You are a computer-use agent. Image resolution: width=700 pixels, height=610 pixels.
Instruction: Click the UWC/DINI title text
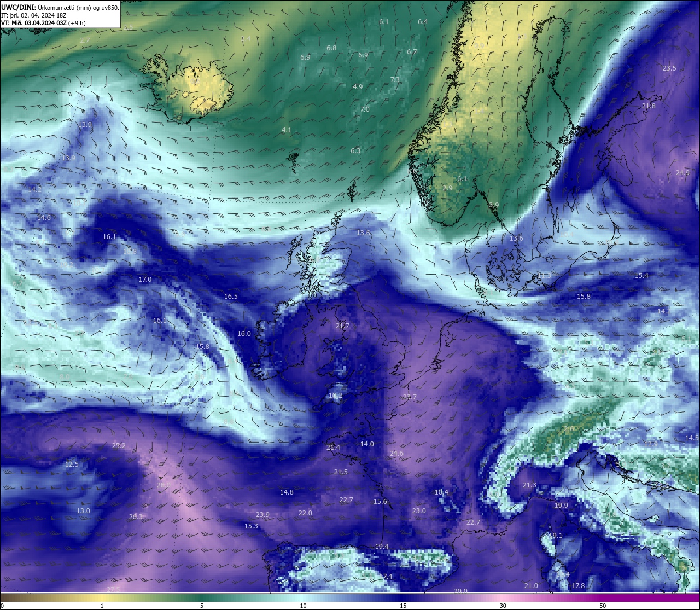17,7
